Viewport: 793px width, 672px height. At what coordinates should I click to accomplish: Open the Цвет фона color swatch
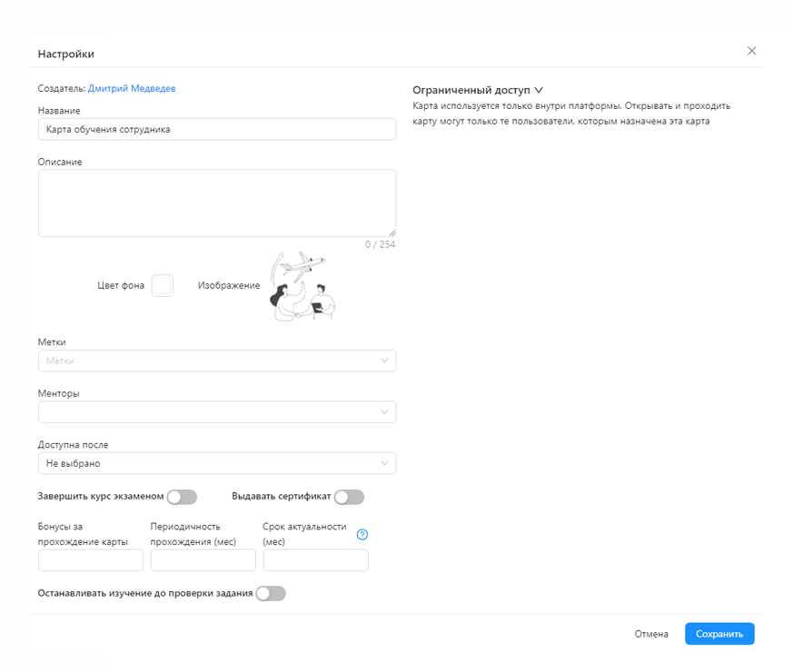(x=163, y=286)
